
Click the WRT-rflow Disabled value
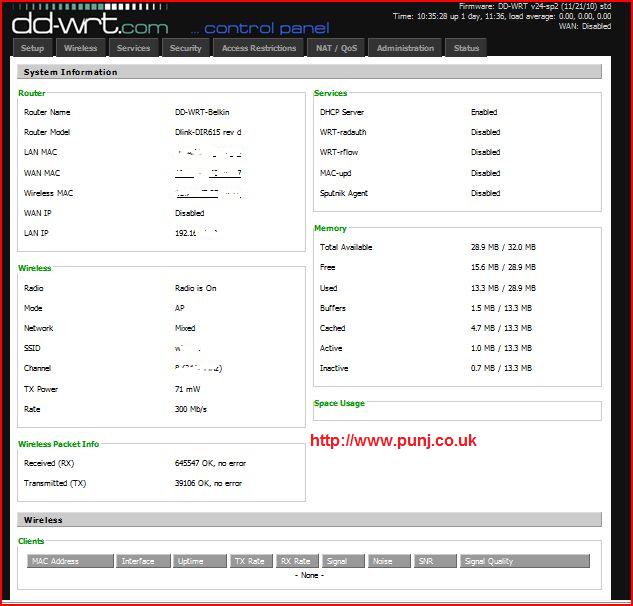click(485, 152)
